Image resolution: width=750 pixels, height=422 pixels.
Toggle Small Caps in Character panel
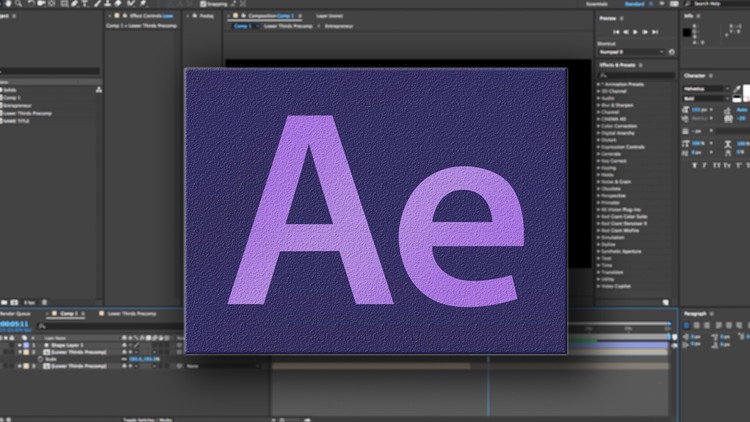(727, 166)
